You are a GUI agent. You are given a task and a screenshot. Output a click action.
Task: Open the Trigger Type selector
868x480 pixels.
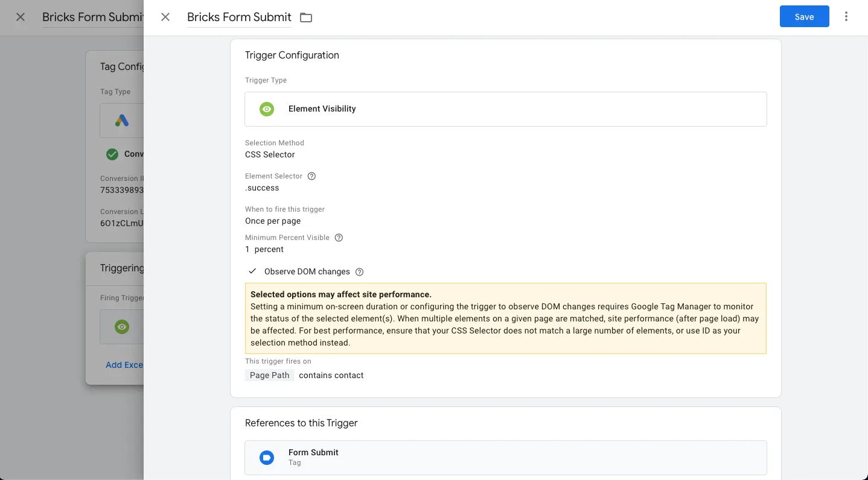coord(505,109)
